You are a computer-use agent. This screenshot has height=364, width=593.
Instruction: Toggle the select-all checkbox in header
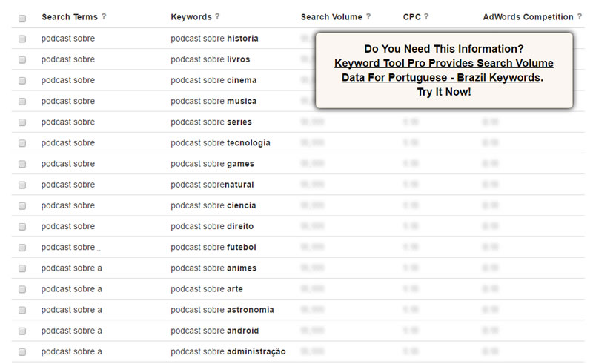click(x=22, y=18)
